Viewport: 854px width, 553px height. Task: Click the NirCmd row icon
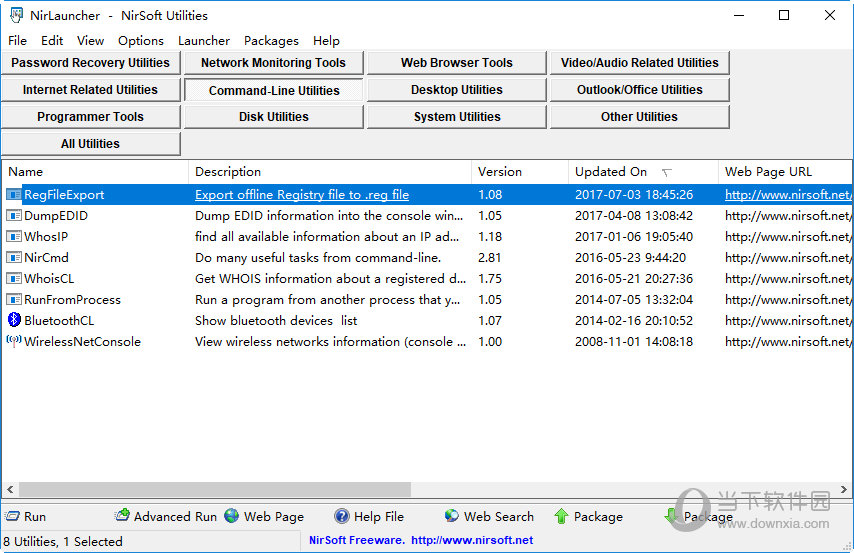(14, 258)
